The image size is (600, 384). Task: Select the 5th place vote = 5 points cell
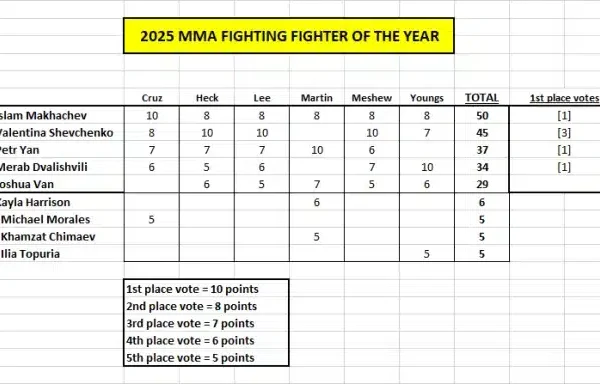point(206,358)
